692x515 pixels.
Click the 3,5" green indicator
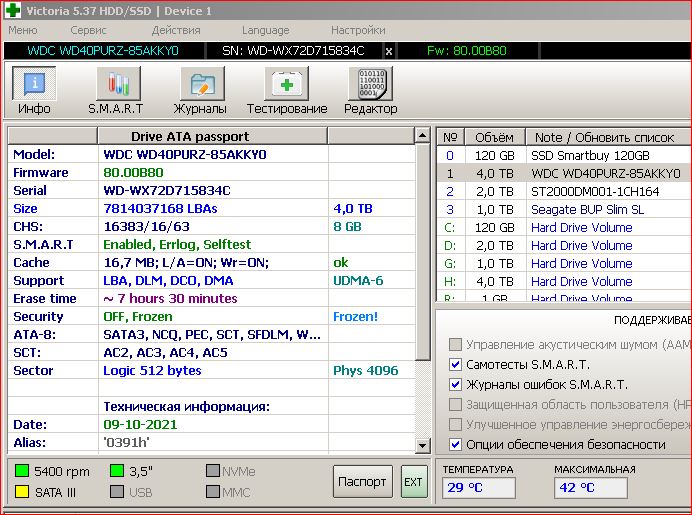pos(117,470)
